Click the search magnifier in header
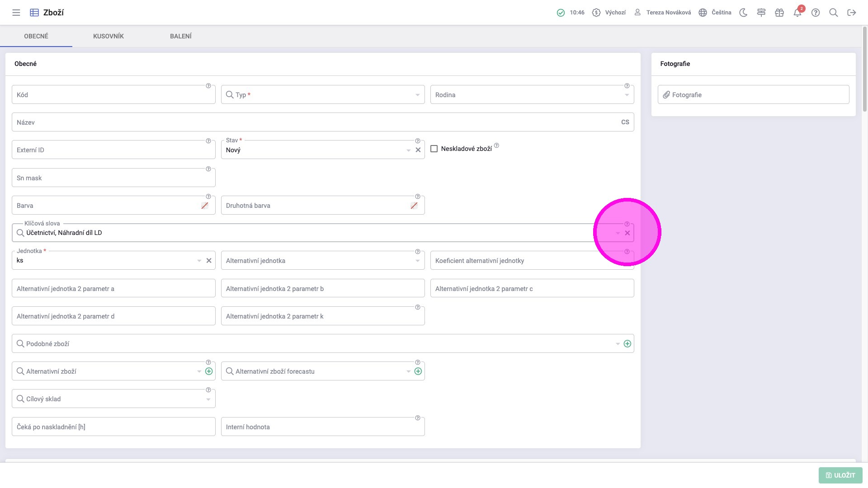The width and height of the screenshot is (868, 488). click(x=834, y=13)
